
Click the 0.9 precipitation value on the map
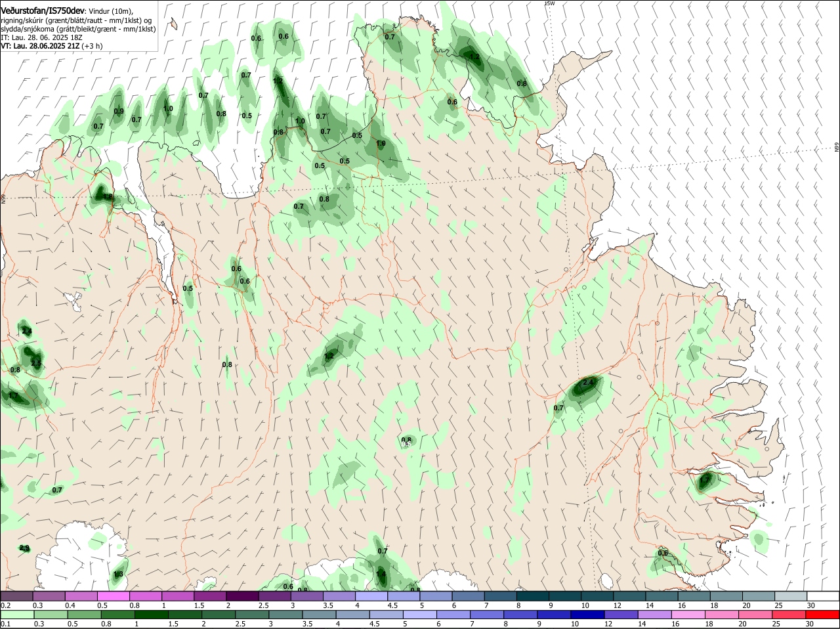pyautogui.click(x=119, y=111)
